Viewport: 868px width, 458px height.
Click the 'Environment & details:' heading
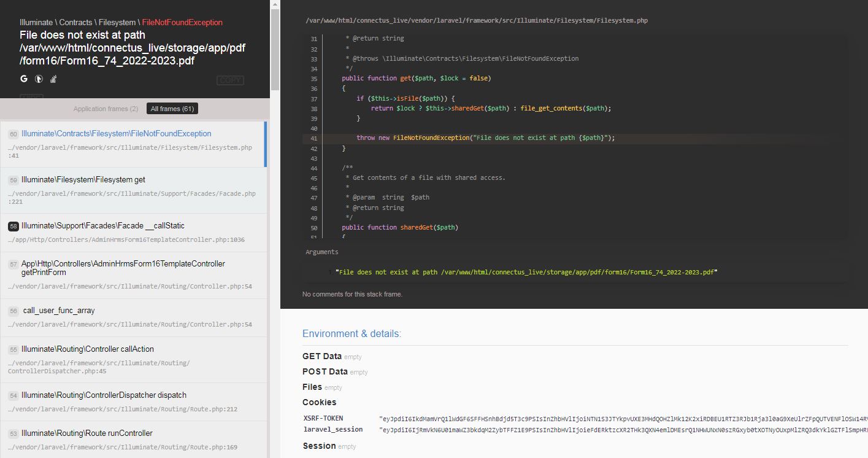(351, 334)
